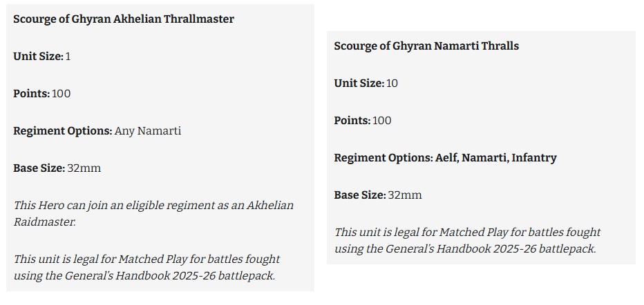Click the word Raidmaster in the left card
The height and width of the screenshot is (305, 644).
click(x=44, y=222)
